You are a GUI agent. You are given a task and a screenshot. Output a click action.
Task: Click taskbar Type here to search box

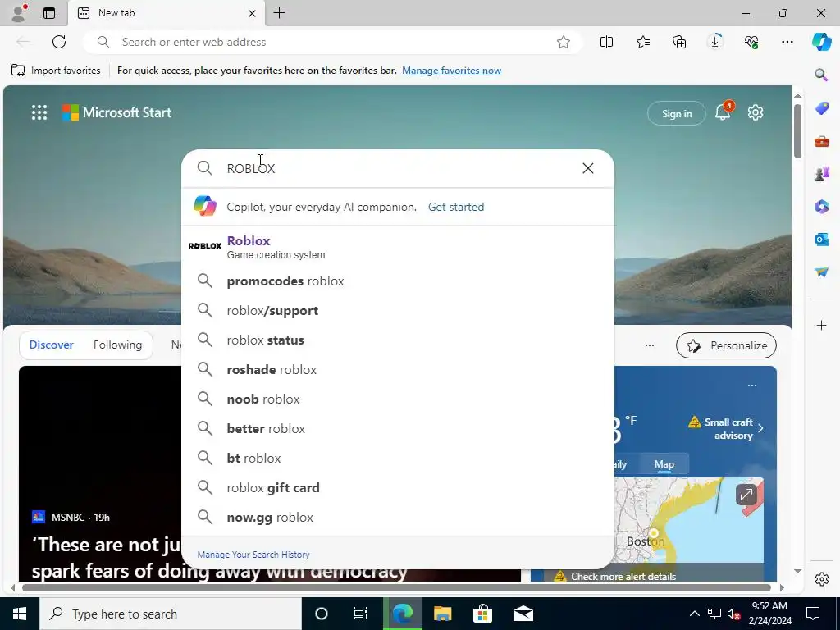tap(171, 614)
